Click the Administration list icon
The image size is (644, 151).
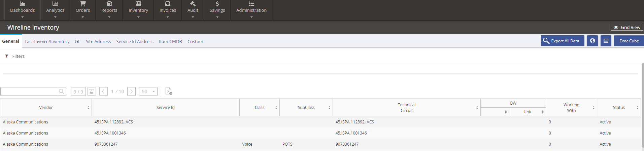(x=251, y=4)
